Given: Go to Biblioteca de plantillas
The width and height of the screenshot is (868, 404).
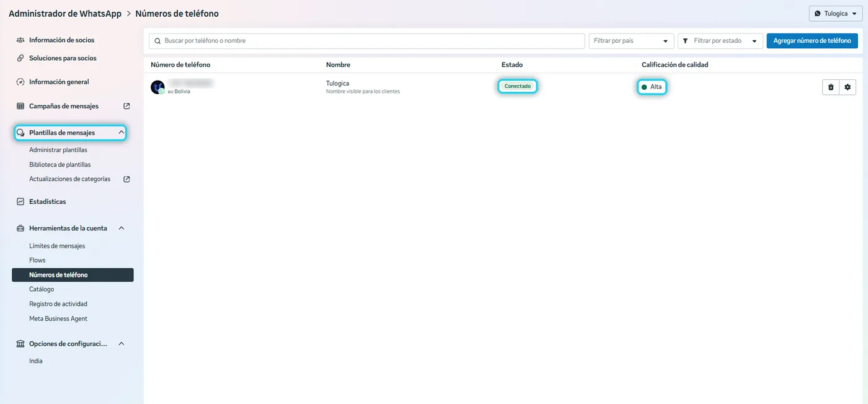Looking at the screenshot, I should pyautogui.click(x=60, y=165).
